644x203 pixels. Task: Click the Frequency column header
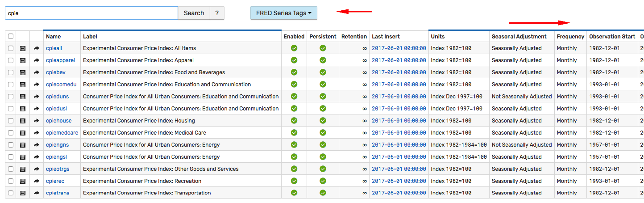point(570,37)
